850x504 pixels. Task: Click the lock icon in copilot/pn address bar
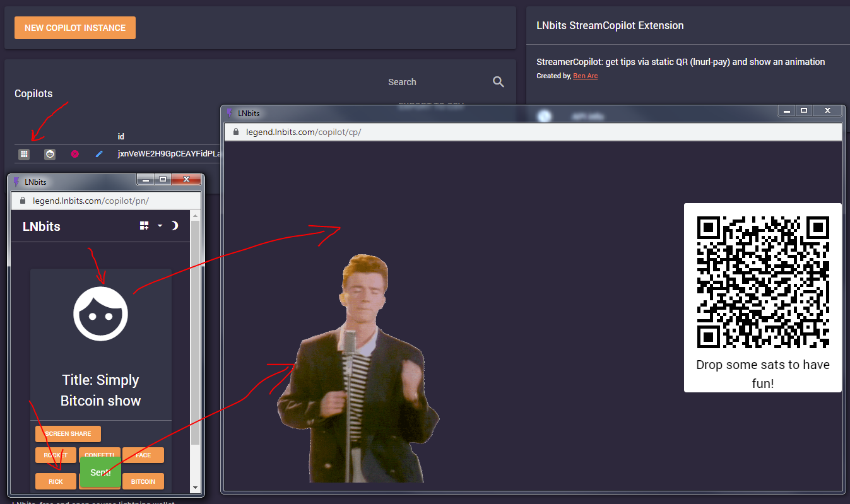23,201
